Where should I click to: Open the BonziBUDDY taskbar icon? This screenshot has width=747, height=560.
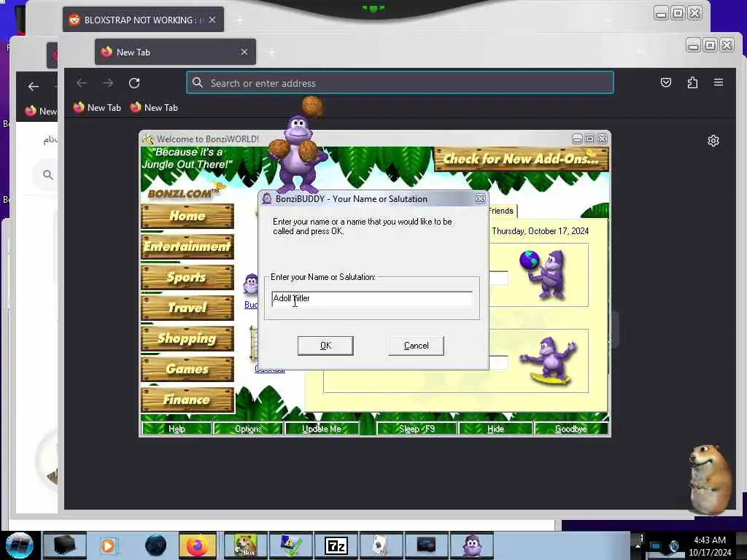click(x=472, y=545)
